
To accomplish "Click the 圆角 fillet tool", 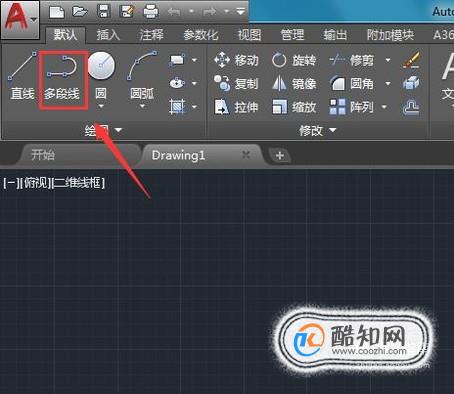I will (x=352, y=83).
